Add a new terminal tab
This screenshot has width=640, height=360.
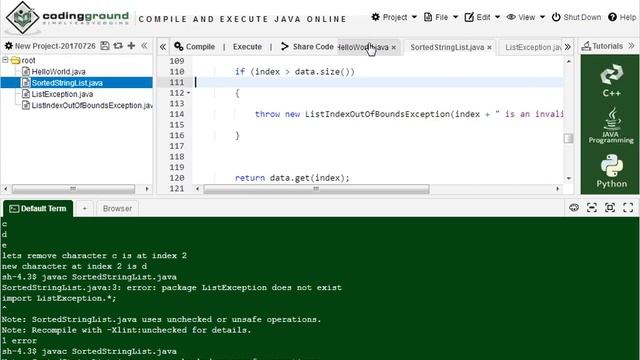pos(85,209)
